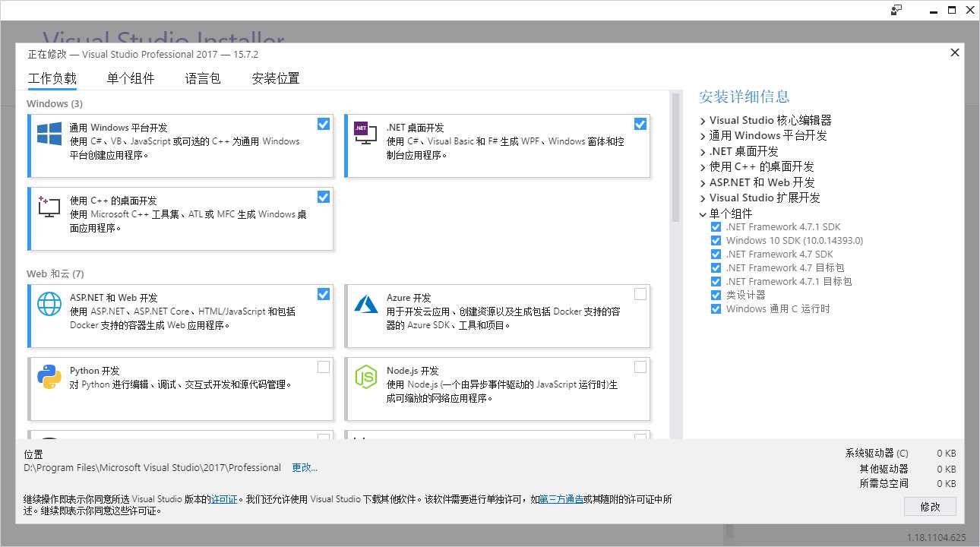Viewport: 980px width, 547px height.
Task: Expand .NET 桌面开发 in details panel
Action: tap(703, 152)
